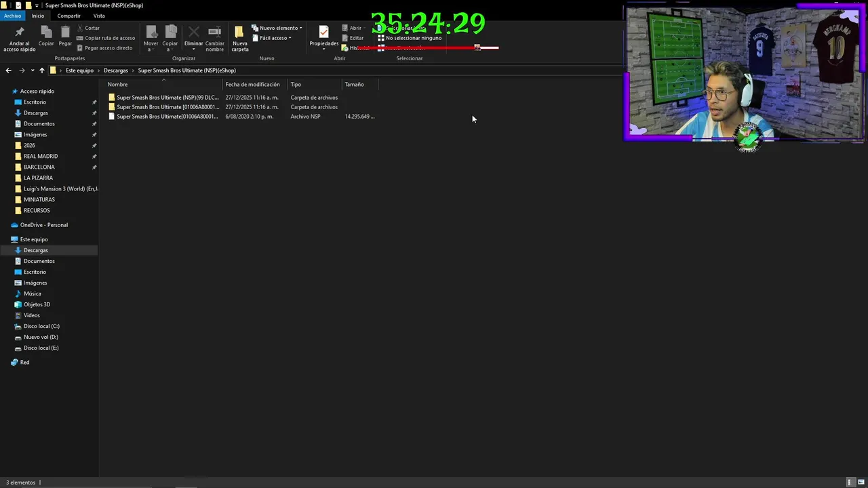Open the Copiar a dropdown
The width and height of the screenshot is (868, 488).
tap(170, 39)
